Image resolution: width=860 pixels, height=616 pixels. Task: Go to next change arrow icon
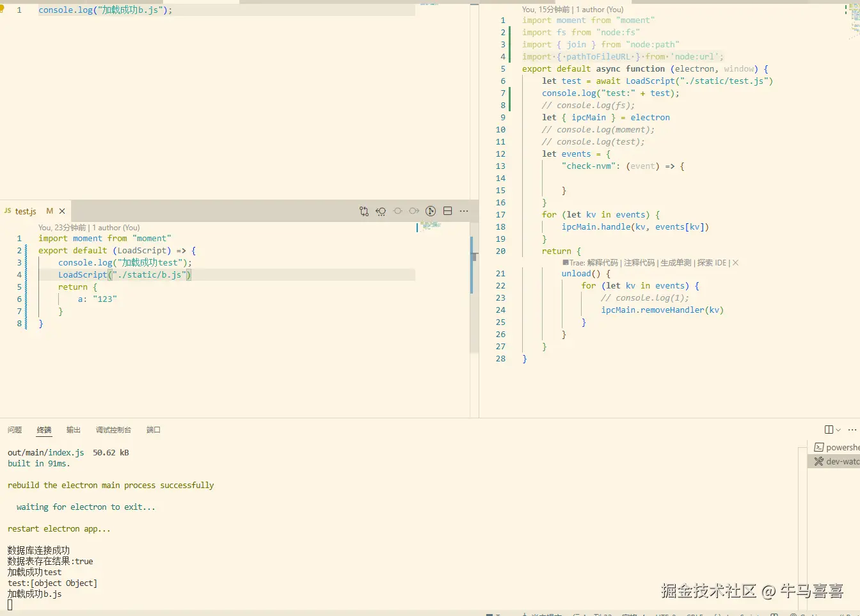(414, 211)
